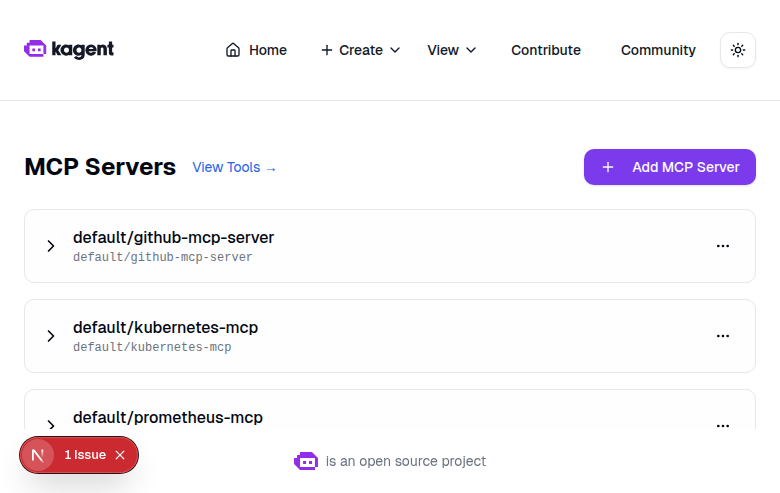
Task: Dismiss the 1 Issue badge
Action: [120, 455]
